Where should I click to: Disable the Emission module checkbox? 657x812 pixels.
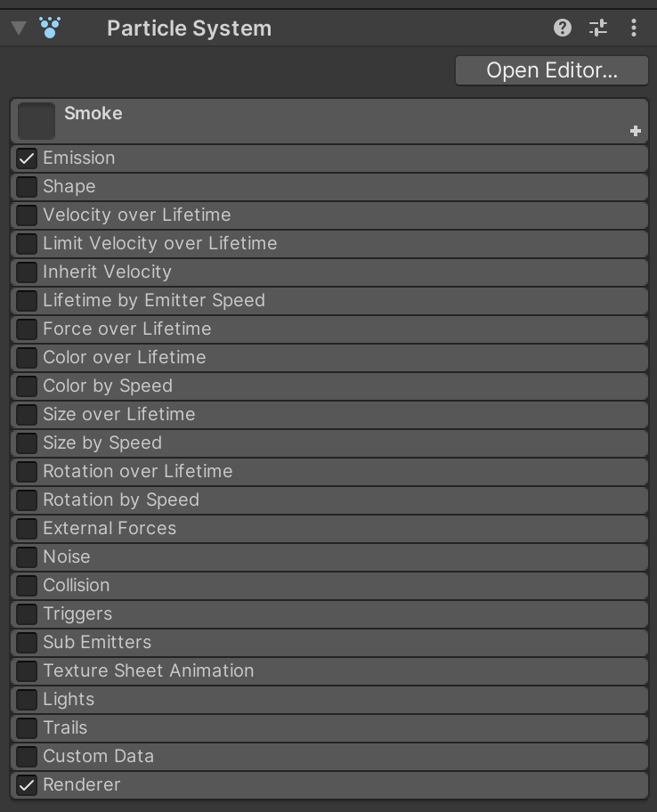(27, 158)
